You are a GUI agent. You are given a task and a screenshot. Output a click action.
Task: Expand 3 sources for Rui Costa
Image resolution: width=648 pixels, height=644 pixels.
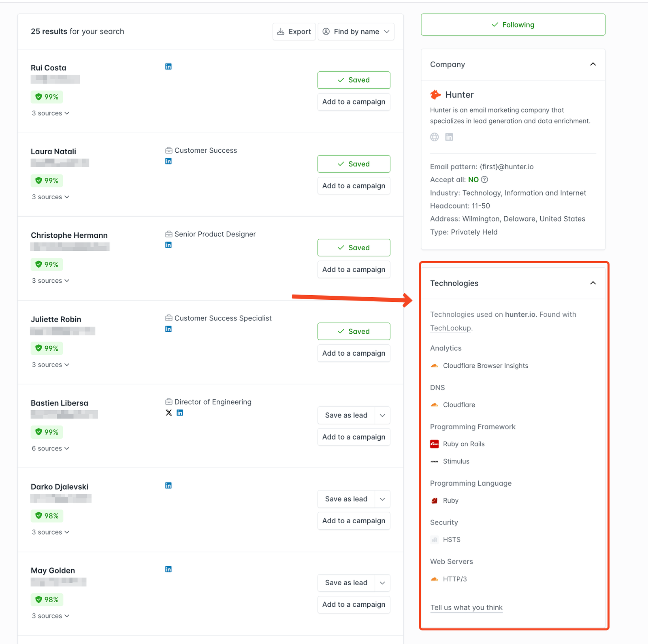pyautogui.click(x=50, y=113)
